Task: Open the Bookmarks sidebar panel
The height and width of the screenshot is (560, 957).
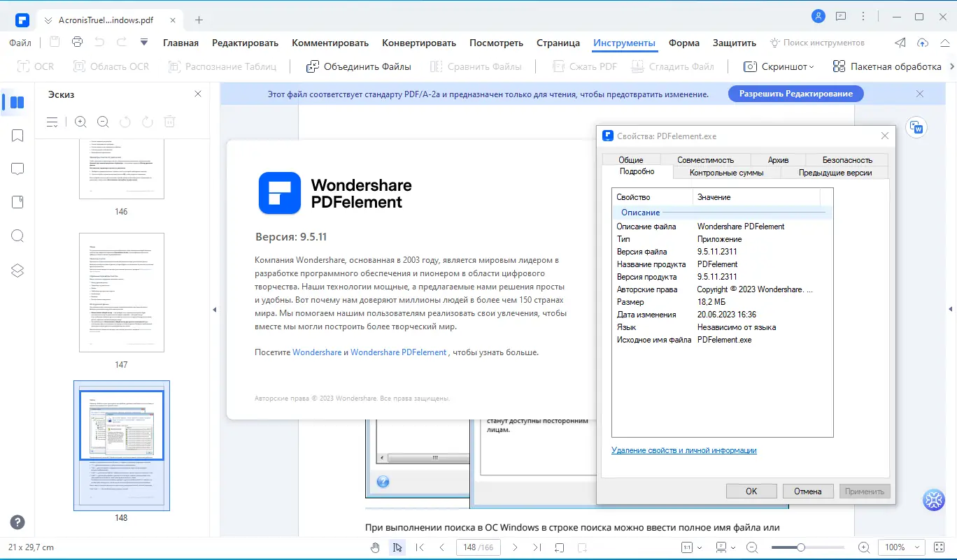Action: click(x=17, y=136)
